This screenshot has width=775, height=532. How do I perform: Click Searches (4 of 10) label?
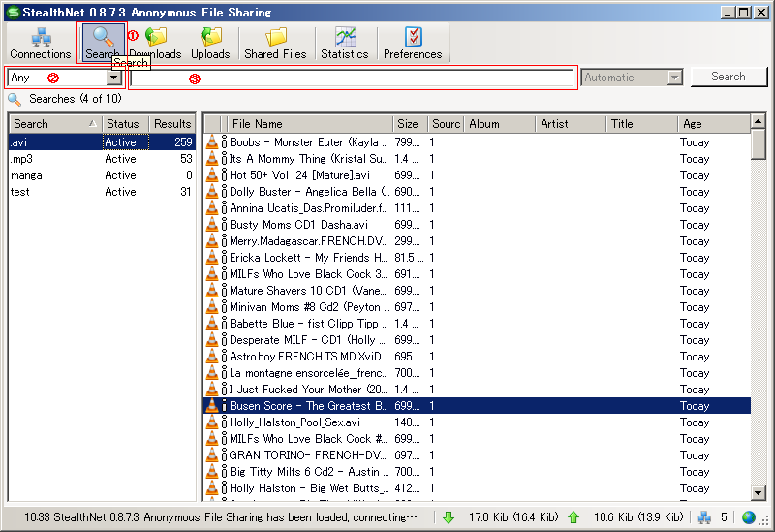76,99
